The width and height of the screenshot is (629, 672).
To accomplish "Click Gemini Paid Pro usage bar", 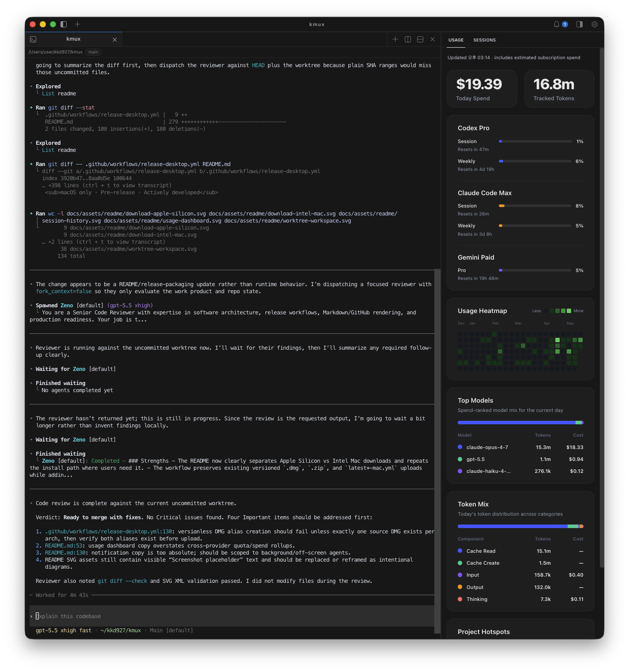I will pyautogui.click(x=535, y=270).
